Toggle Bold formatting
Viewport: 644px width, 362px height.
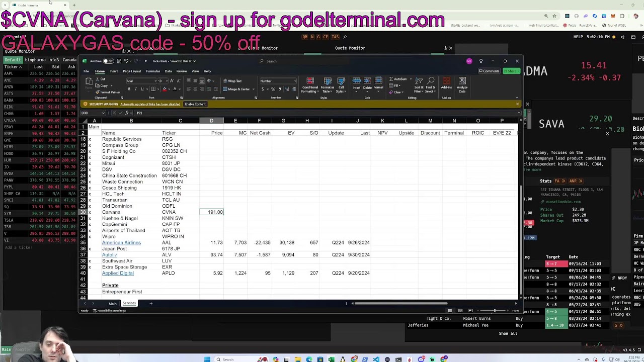click(x=129, y=89)
